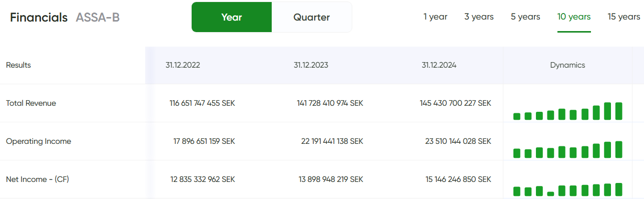Click the Dynamics column header
The width and height of the screenshot is (644, 199).
pos(567,65)
